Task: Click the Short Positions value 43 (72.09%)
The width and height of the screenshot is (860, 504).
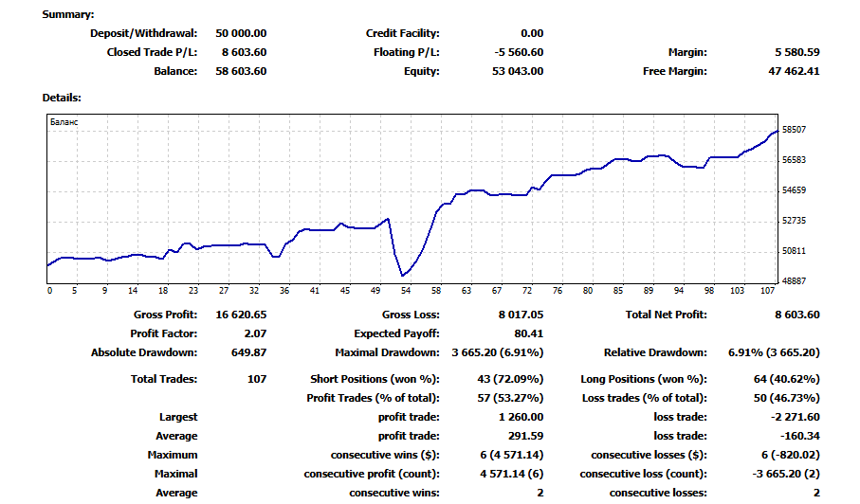Action: pyautogui.click(x=510, y=379)
